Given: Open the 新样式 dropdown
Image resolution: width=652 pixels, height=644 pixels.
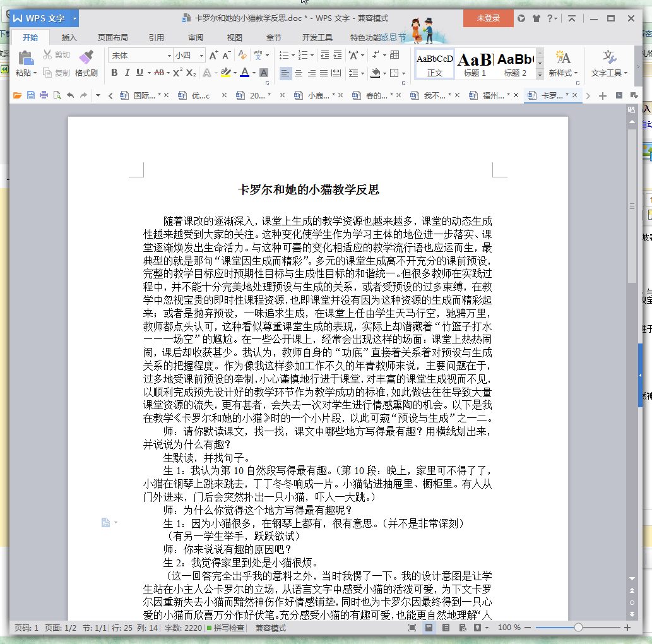Looking at the screenshot, I should tap(563, 73).
